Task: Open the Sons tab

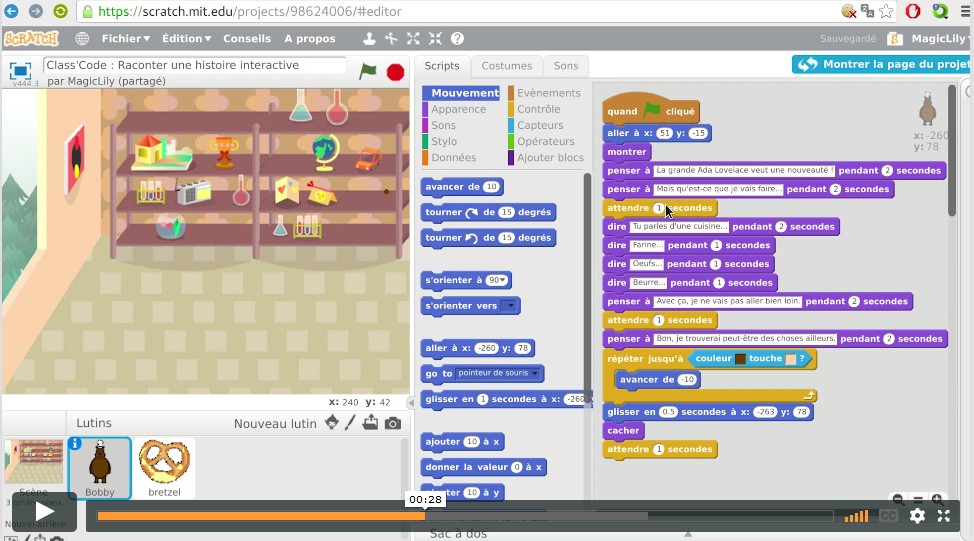Action: [566, 66]
